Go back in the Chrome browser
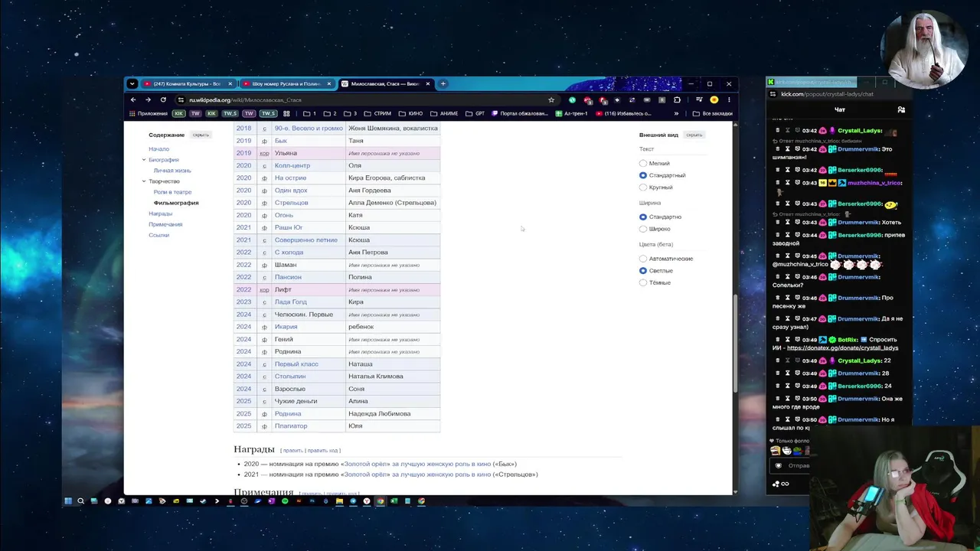The image size is (980, 551). tap(133, 99)
